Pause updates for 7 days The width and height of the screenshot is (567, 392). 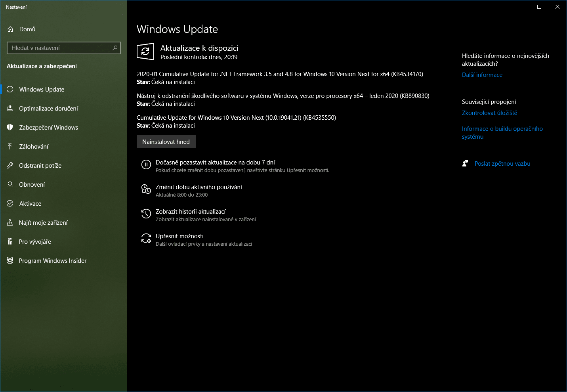tap(216, 162)
